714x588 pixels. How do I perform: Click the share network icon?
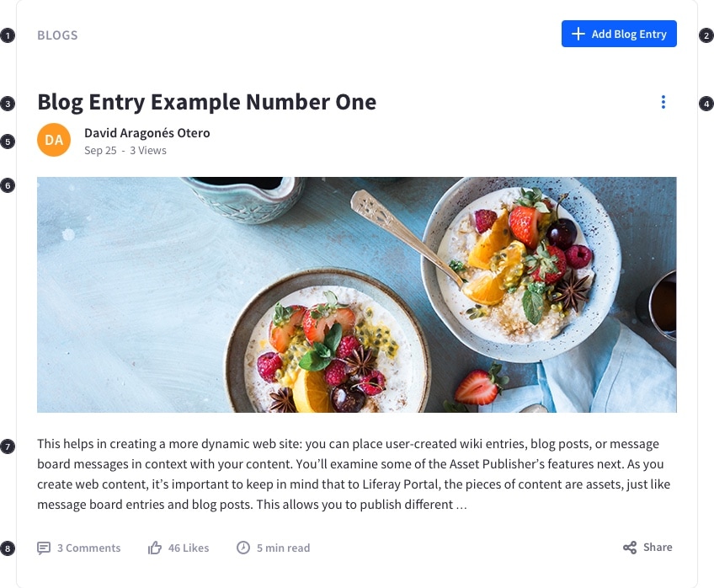(630, 548)
